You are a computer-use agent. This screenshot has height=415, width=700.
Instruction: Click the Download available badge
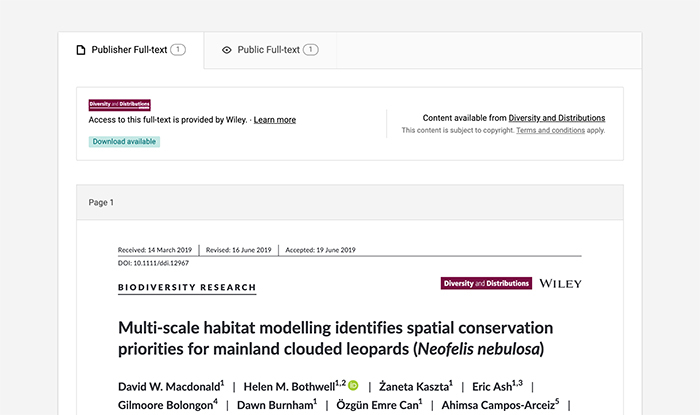124,142
